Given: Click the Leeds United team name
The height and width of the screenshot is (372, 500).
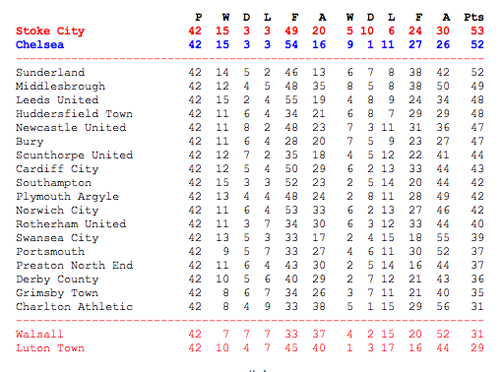Looking at the screenshot, I should point(57,100).
